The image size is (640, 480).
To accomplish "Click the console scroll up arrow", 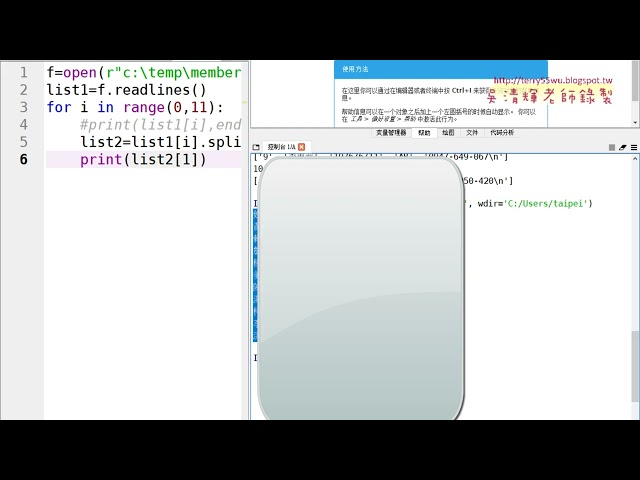I will (635, 158).
